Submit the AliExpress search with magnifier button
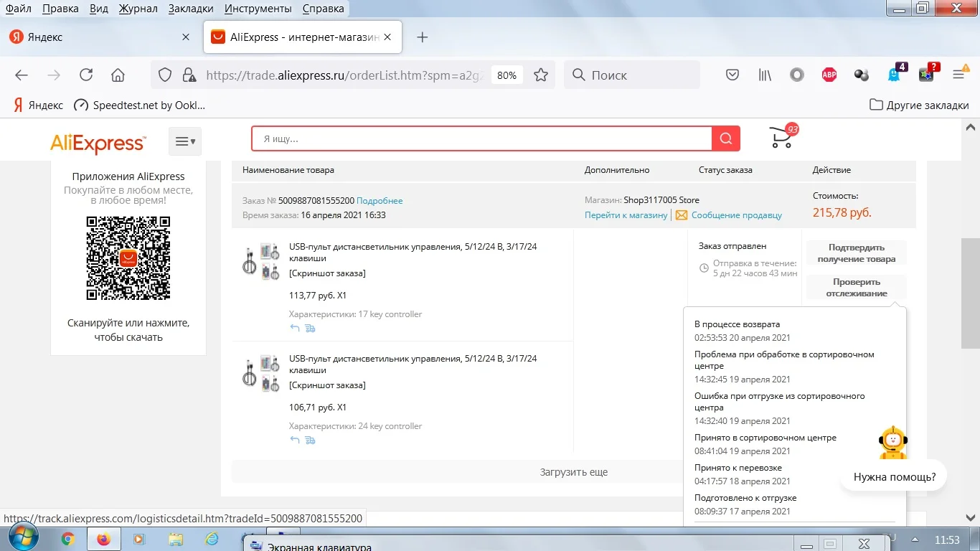 coord(725,139)
